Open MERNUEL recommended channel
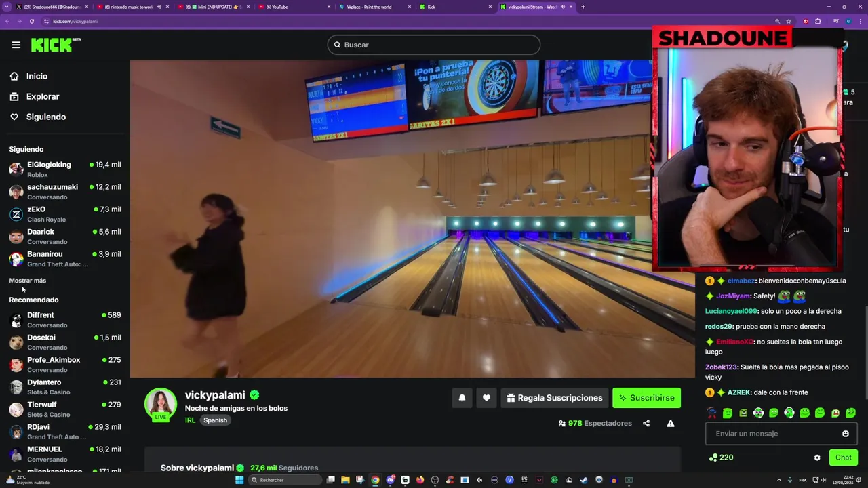The width and height of the screenshot is (868, 488). 65,454
